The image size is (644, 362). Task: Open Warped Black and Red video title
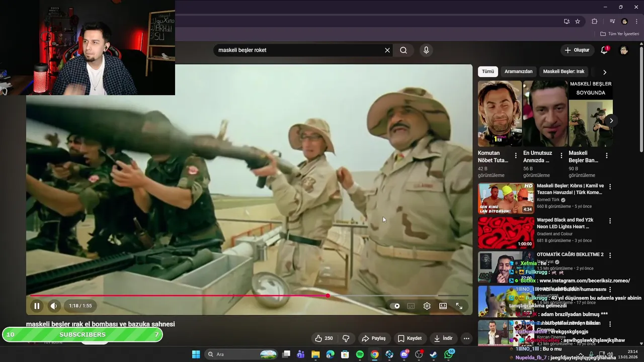coord(565,223)
